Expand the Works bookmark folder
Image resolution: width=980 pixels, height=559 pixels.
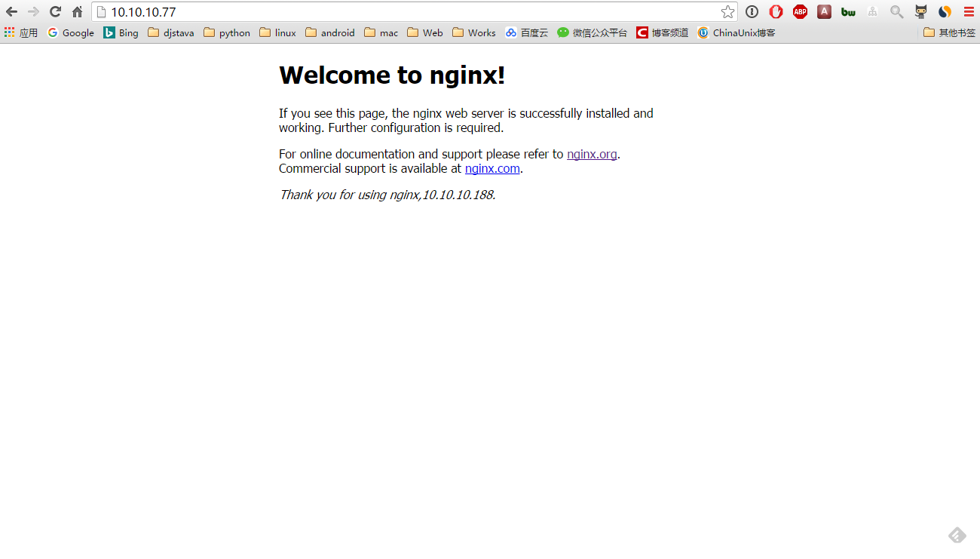coord(473,32)
